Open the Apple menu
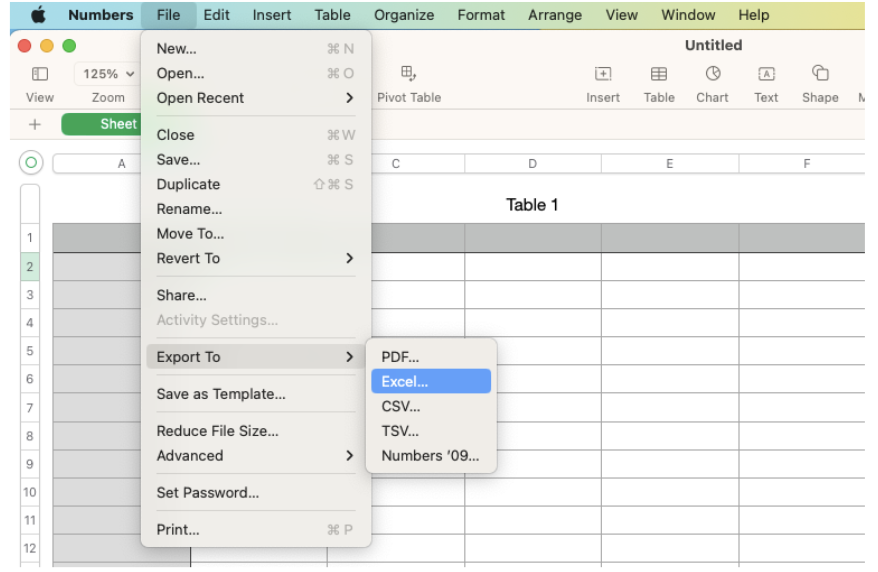 click(x=38, y=15)
